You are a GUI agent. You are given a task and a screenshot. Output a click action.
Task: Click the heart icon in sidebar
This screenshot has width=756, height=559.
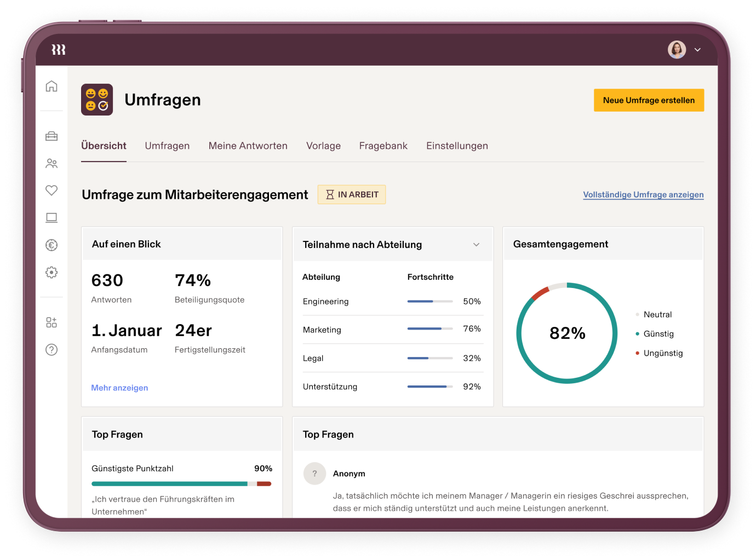(x=51, y=191)
